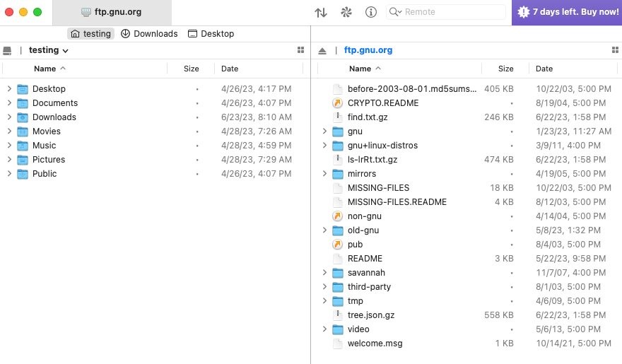Expand the old-gnu folder

[324, 230]
